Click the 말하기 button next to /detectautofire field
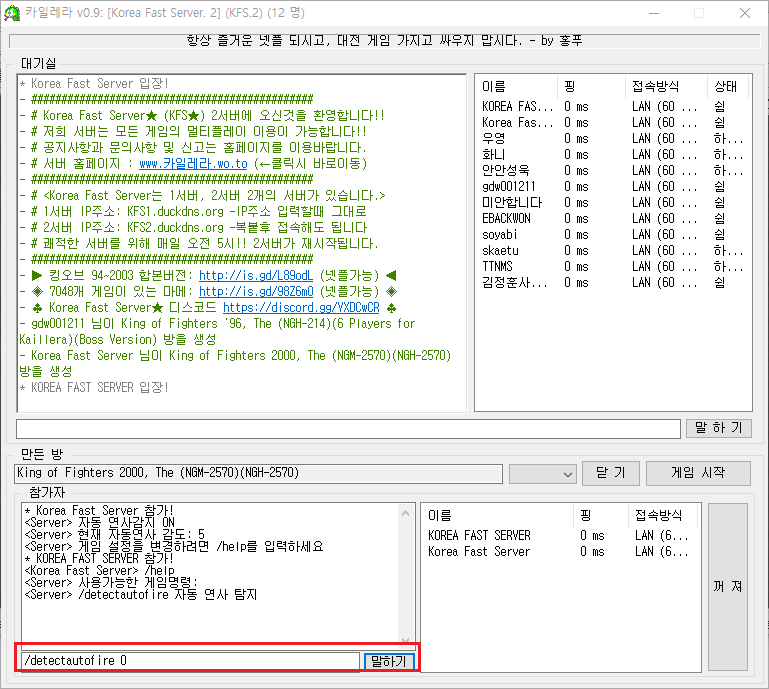Image resolution: width=769 pixels, height=689 pixels. pyautogui.click(x=389, y=662)
